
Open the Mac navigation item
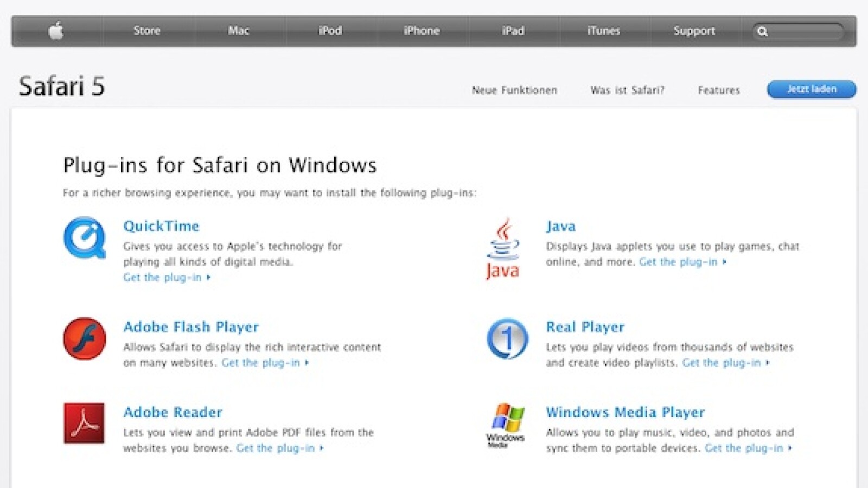coord(239,31)
